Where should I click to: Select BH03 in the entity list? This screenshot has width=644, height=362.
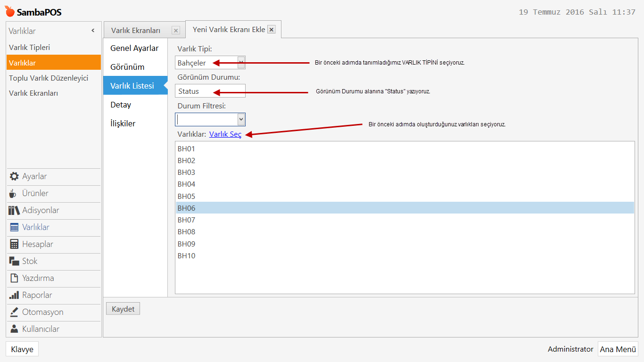(x=405, y=173)
